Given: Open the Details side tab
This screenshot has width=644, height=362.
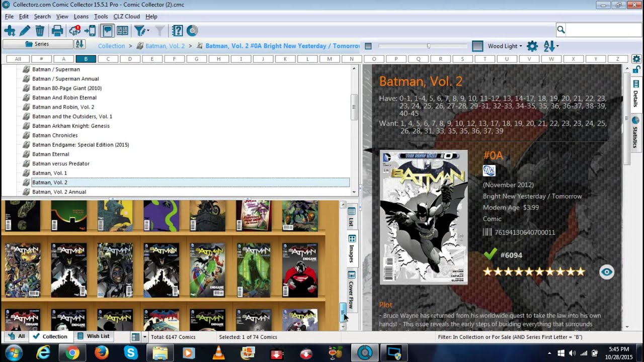Looking at the screenshot, I should pyautogui.click(x=636, y=94).
